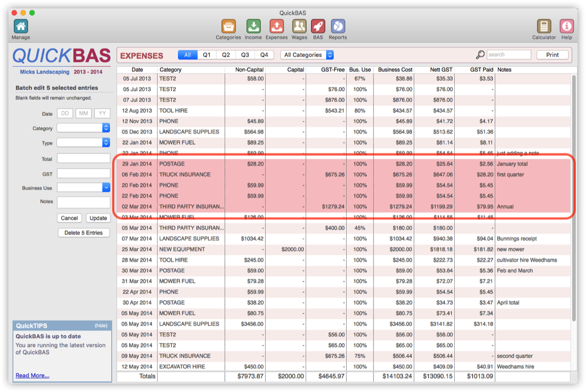Click into the expenses search field
Screen dimensions: 586x392
click(x=508, y=55)
